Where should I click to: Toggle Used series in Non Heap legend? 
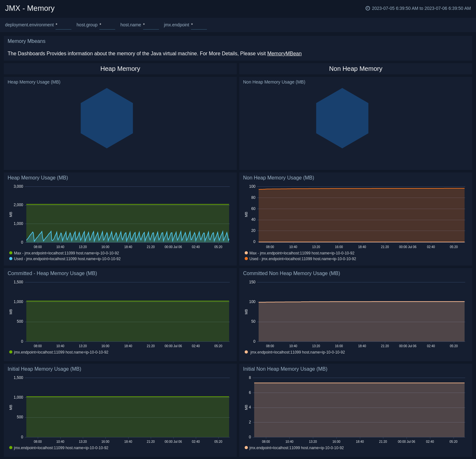(300, 259)
